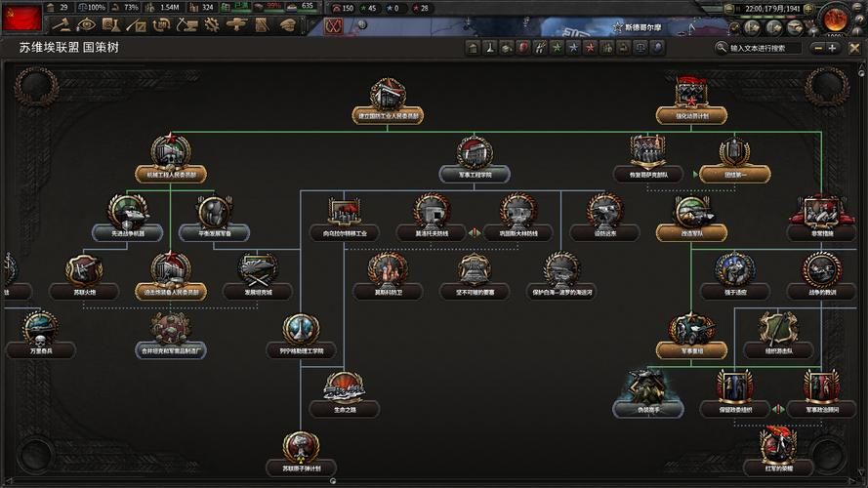Click the command power value 150
This screenshot has width=868, height=488.
pos(348,9)
